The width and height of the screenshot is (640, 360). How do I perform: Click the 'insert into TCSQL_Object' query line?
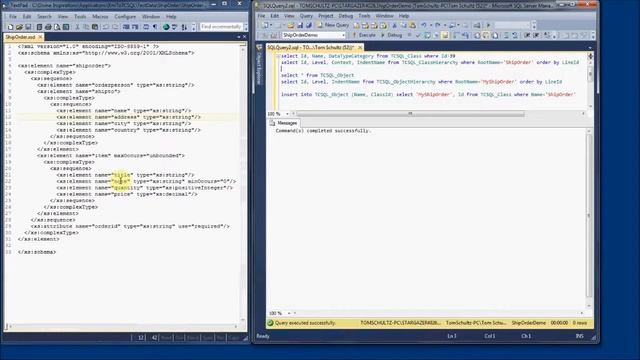(428, 94)
